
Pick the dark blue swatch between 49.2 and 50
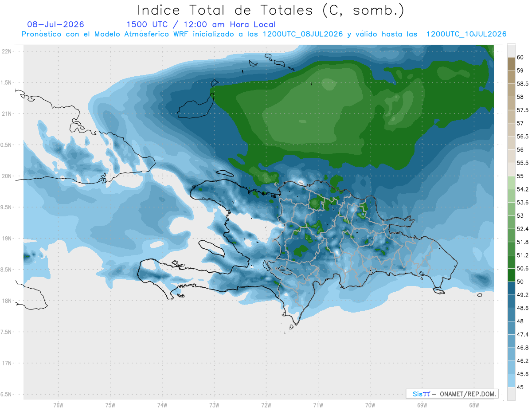tap(511, 289)
